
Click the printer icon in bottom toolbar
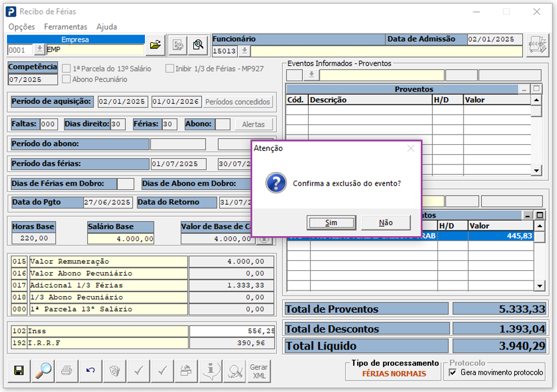coord(67,371)
